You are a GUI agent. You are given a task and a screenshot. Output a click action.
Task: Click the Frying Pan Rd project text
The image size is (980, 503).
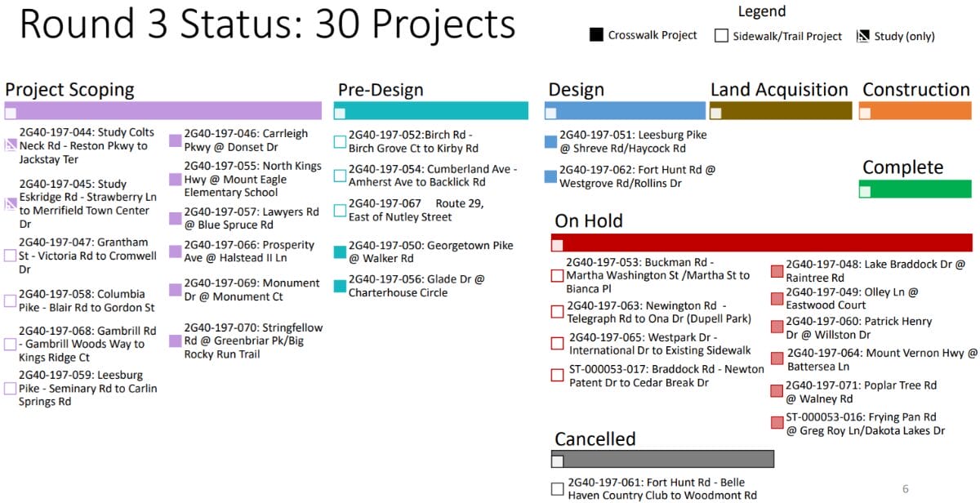point(864,424)
